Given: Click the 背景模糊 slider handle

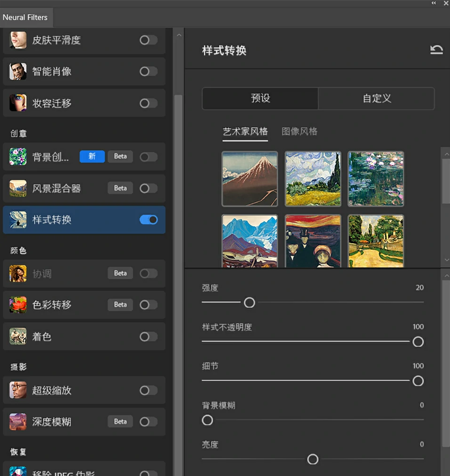Looking at the screenshot, I should (207, 420).
